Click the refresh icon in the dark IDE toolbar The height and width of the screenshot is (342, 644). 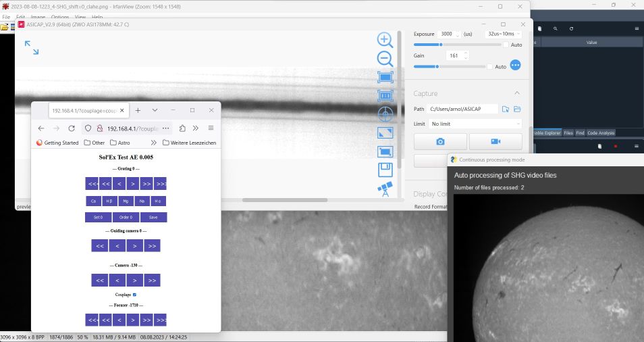pos(571,29)
